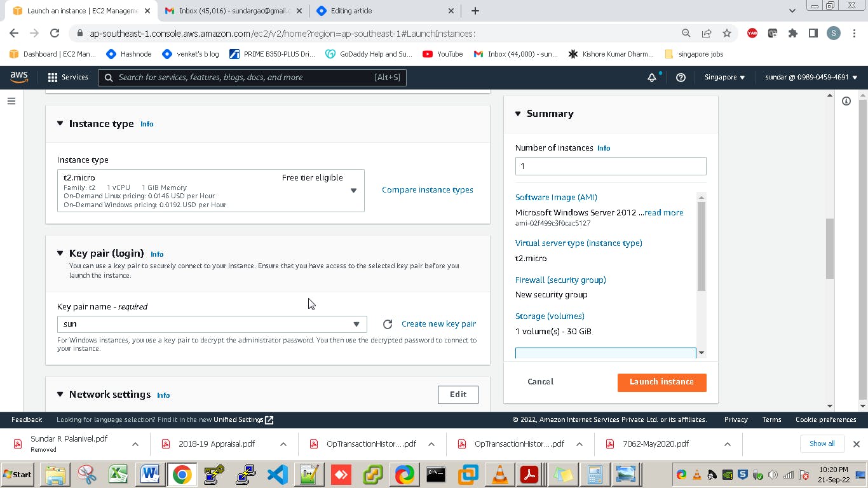Open the AWS notifications bell
This screenshot has width=868, height=488.
(652, 78)
